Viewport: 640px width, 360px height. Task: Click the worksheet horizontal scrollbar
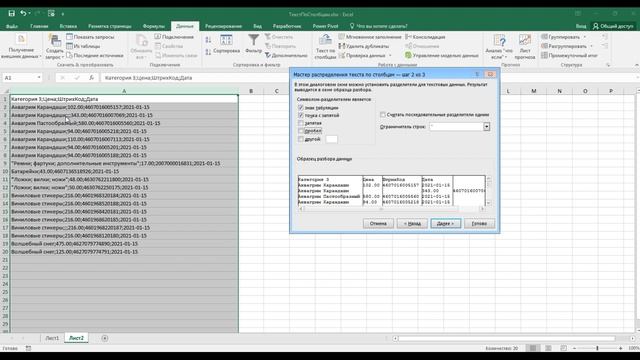[513, 338]
